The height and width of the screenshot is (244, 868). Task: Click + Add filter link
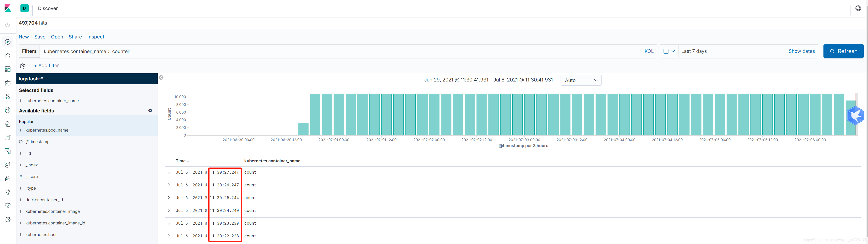(47, 66)
